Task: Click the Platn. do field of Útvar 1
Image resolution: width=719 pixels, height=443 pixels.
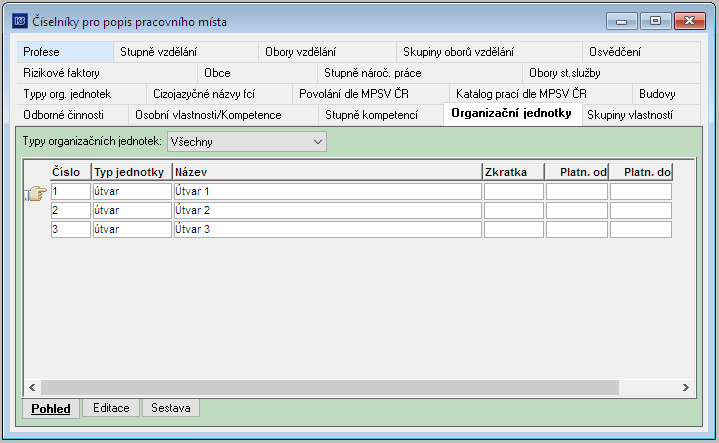Action: coord(641,191)
